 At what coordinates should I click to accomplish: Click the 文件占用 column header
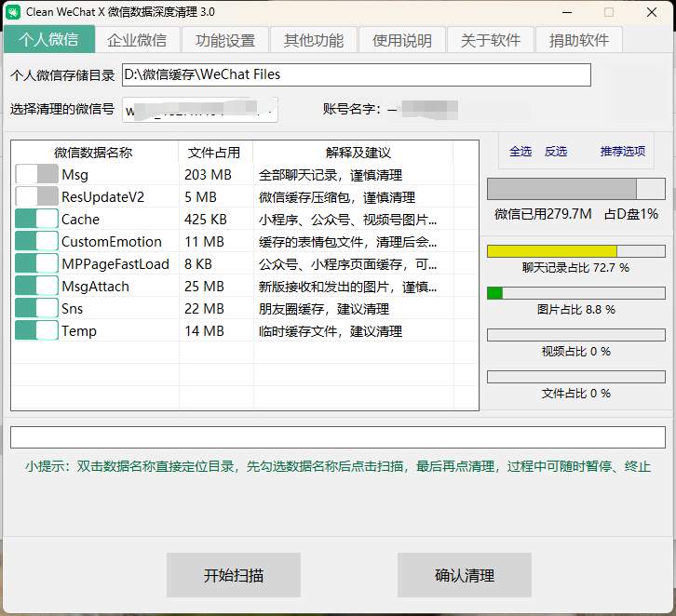click(x=214, y=153)
